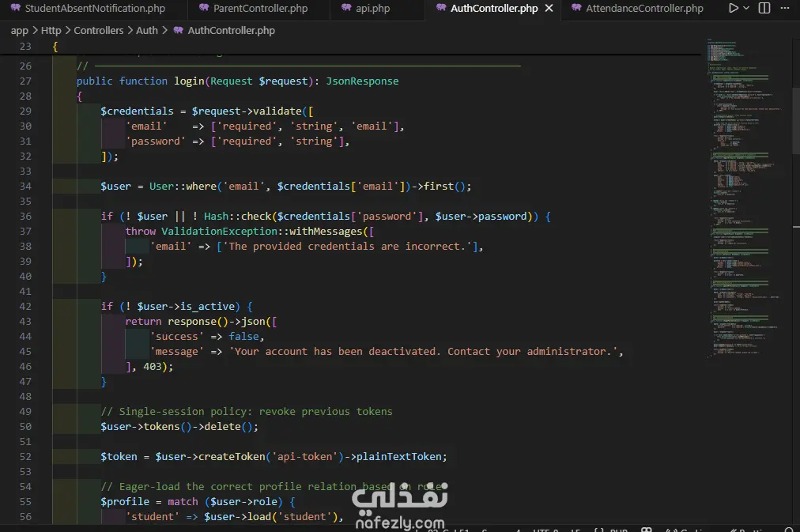Click PHP icon on StudentAbsentNotification.php tab
The image size is (800, 532).
[16, 8]
